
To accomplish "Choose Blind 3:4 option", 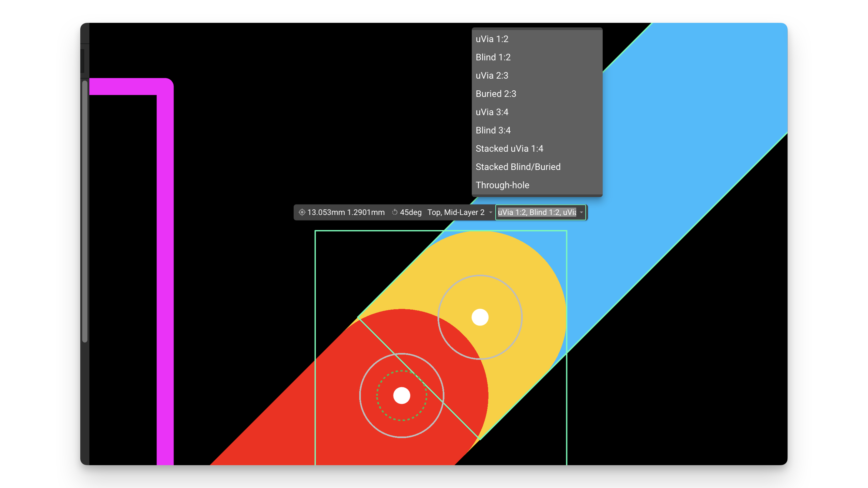I will 537,130.
